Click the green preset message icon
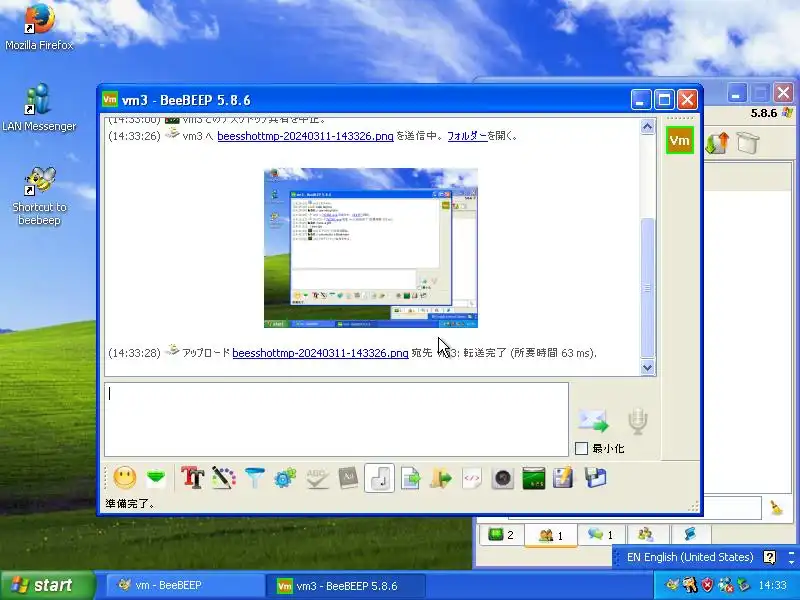This screenshot has height=600, width=800. [x=156, y=478]
